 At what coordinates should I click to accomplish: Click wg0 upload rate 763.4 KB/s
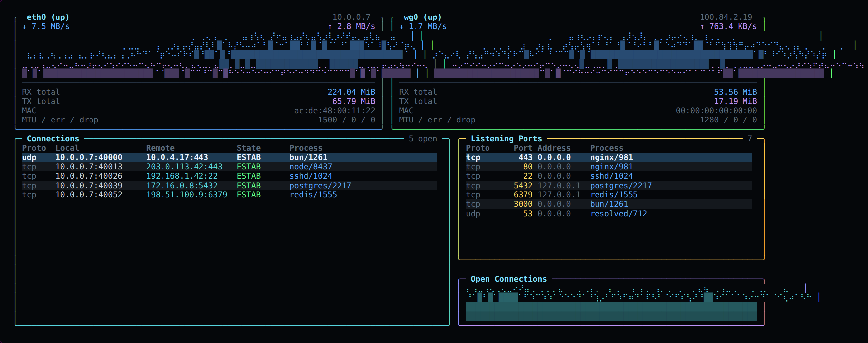728,26
